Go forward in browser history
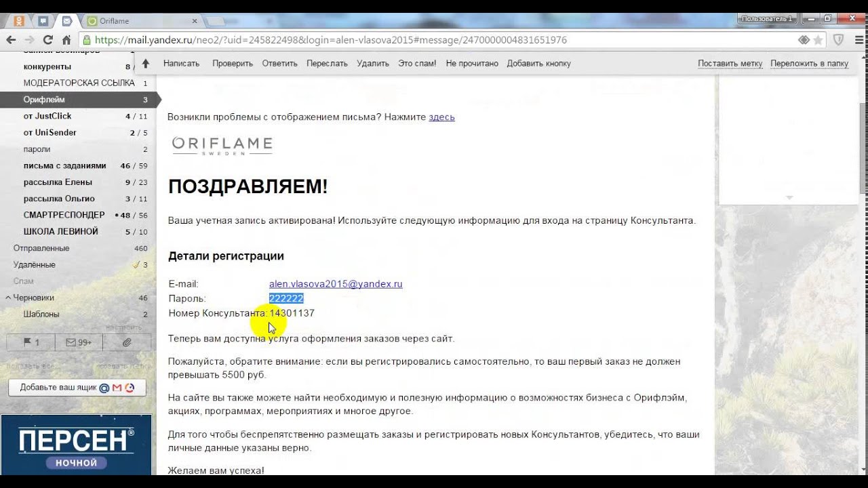Viewport: 868px width, 488px height. click(30, 40)
